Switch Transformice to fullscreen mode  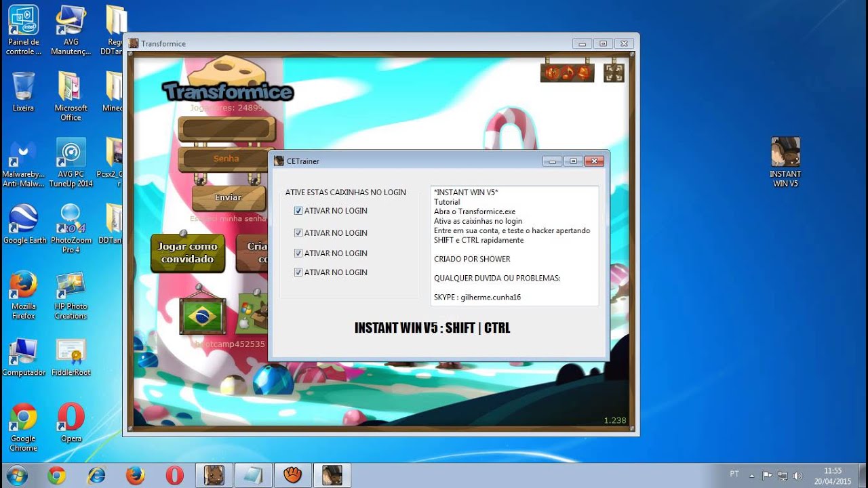click(614, 73)
